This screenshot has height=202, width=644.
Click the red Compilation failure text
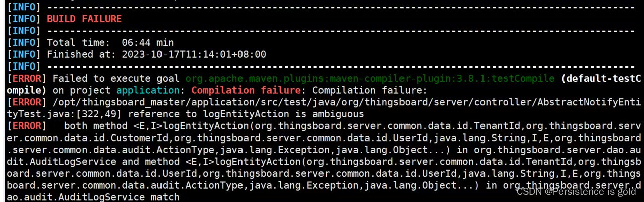(x=247, y=90)
